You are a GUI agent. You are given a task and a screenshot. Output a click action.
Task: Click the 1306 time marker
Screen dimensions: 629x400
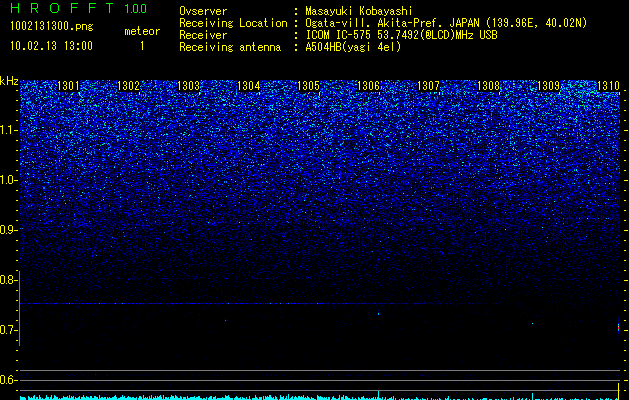point(368,86)
